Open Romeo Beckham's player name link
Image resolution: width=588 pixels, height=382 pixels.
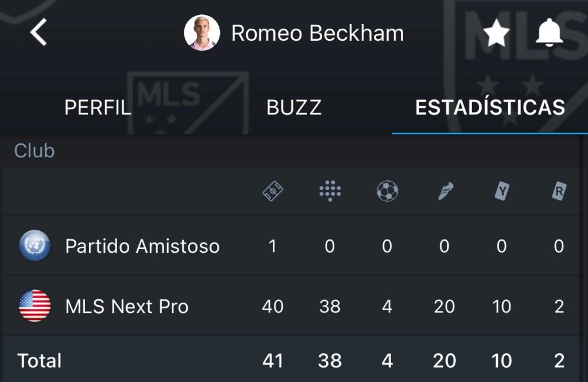click(317, 33)
